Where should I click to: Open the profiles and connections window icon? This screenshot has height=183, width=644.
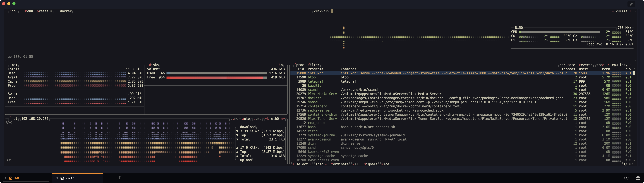[121, 178]
